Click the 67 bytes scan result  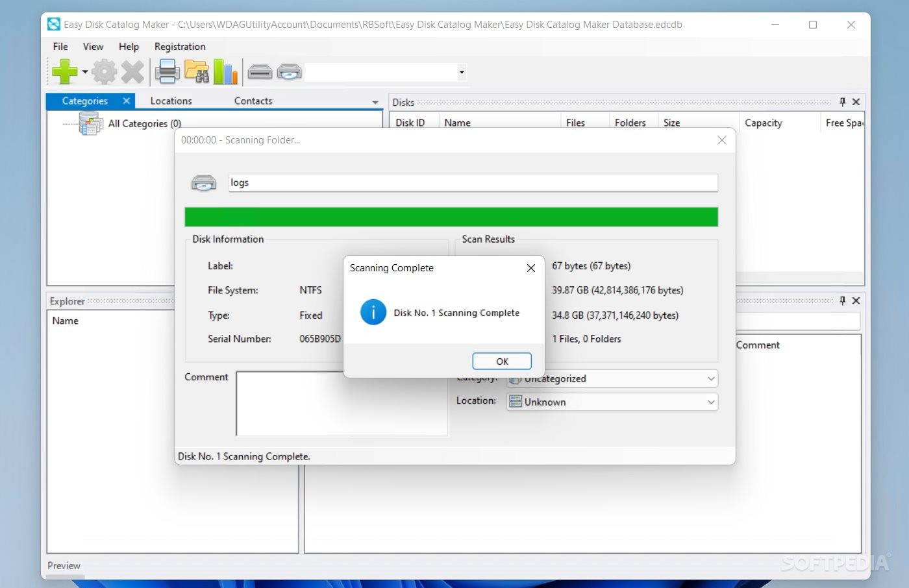tap(591, 266)
